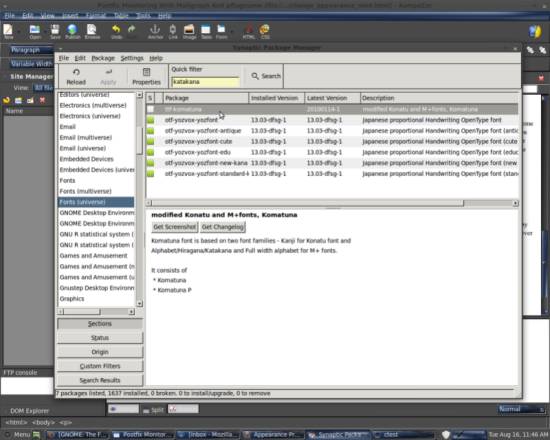The width and height of the screenshot is (550, 440).
Task: Click the Get Changelog button
Action: click(223, 227)
